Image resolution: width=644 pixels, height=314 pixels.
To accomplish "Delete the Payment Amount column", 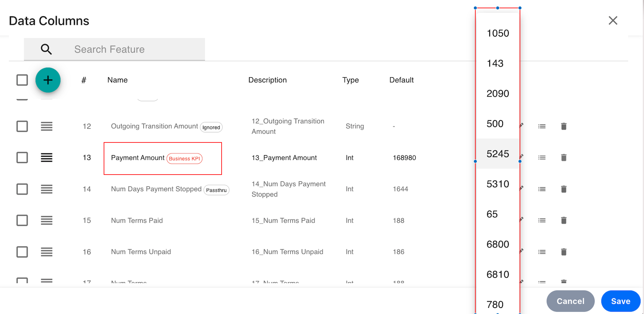I will pos(563,158).
